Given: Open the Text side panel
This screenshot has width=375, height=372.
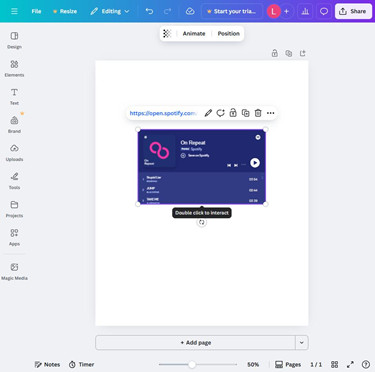Looking at the screenshot, I should [x=14, y=96].
